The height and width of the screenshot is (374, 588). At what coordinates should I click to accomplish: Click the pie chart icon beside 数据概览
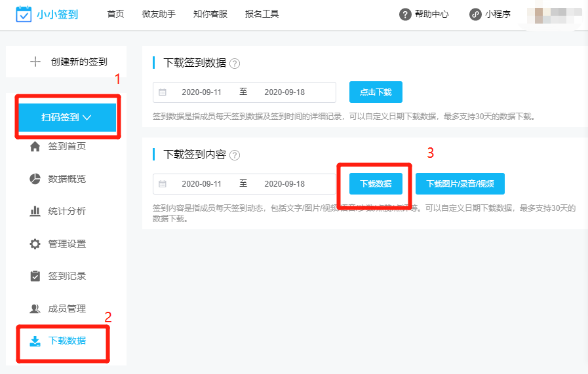point(35,179)
